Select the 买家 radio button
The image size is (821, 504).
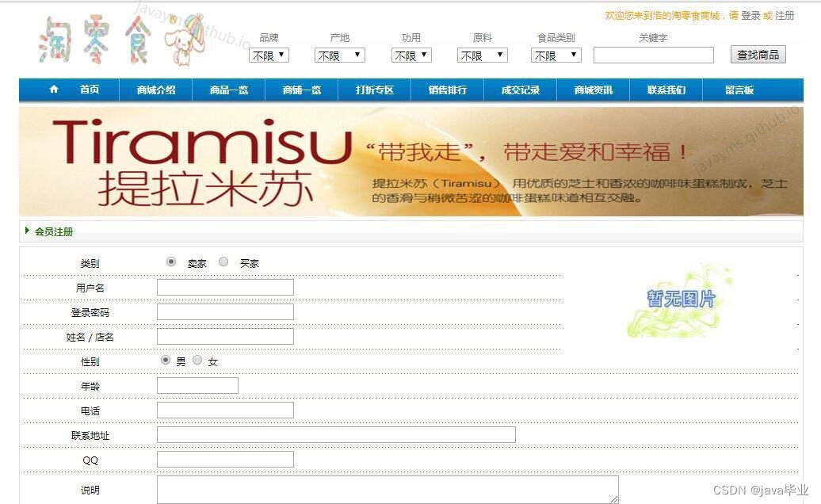[223, 261]
